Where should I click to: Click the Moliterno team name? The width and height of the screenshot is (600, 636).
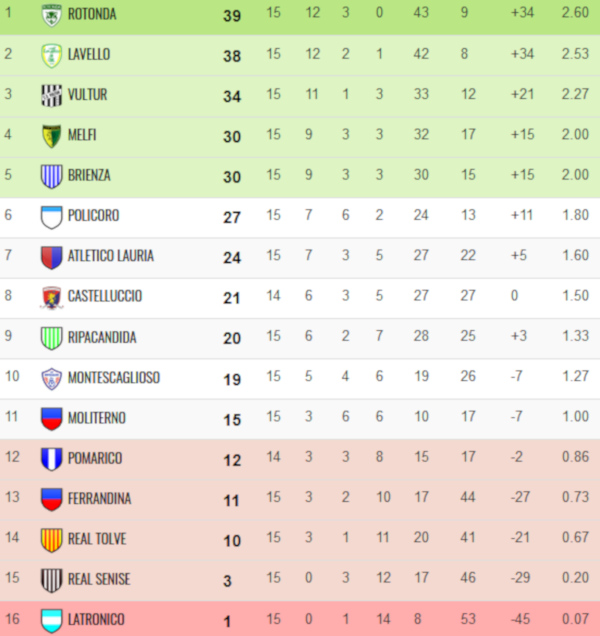coord(97,418)
